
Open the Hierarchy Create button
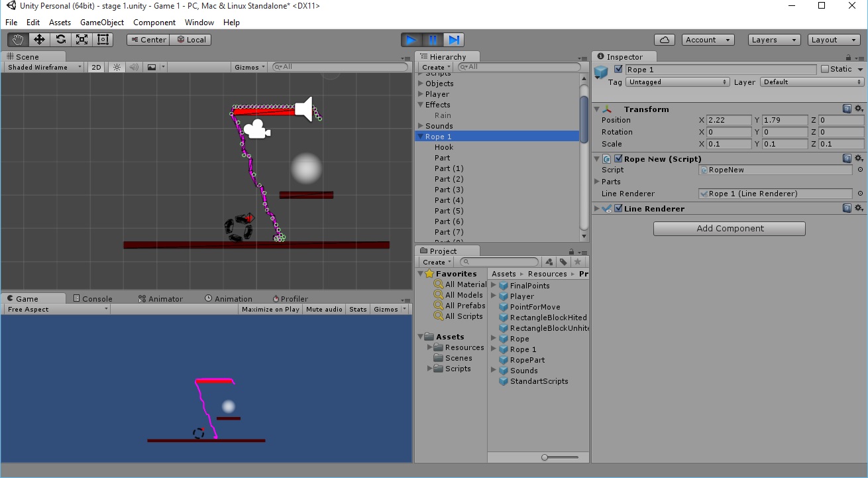(435, 67)
